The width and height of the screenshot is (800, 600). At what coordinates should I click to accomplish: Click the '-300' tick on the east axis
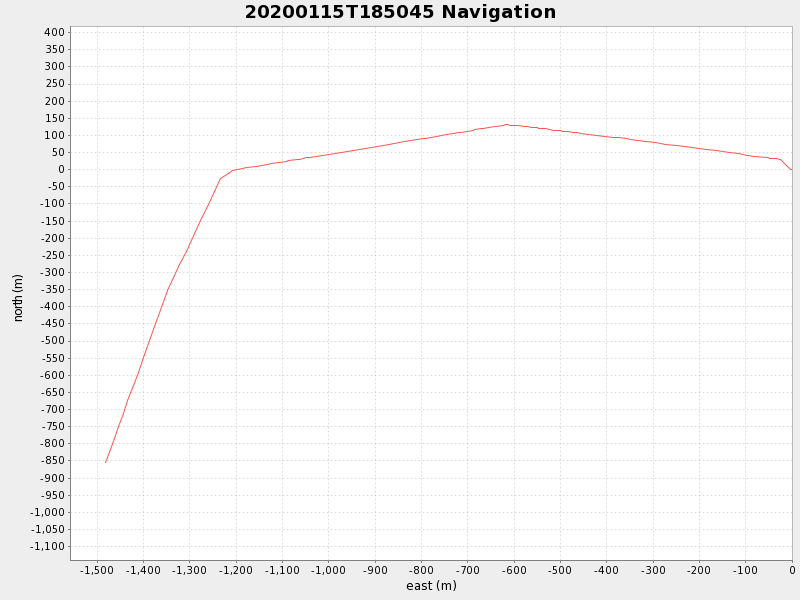(653, 570)
